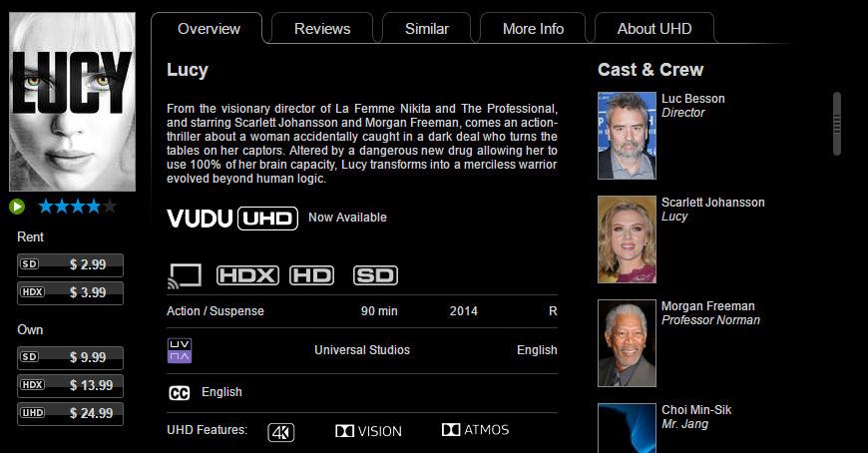Open Morgan Freeman's photo
Screen dimensions: 868x453
click(628, 343)
